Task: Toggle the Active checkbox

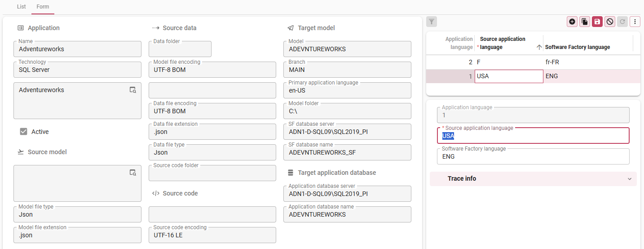Action: coord(24,132)
